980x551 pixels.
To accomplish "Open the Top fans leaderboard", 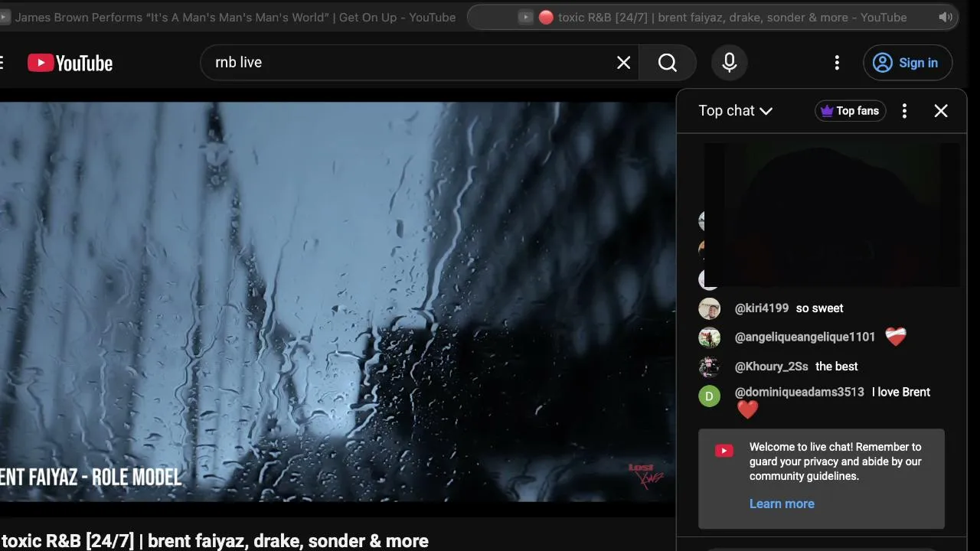I will click(x=850, y=111).
